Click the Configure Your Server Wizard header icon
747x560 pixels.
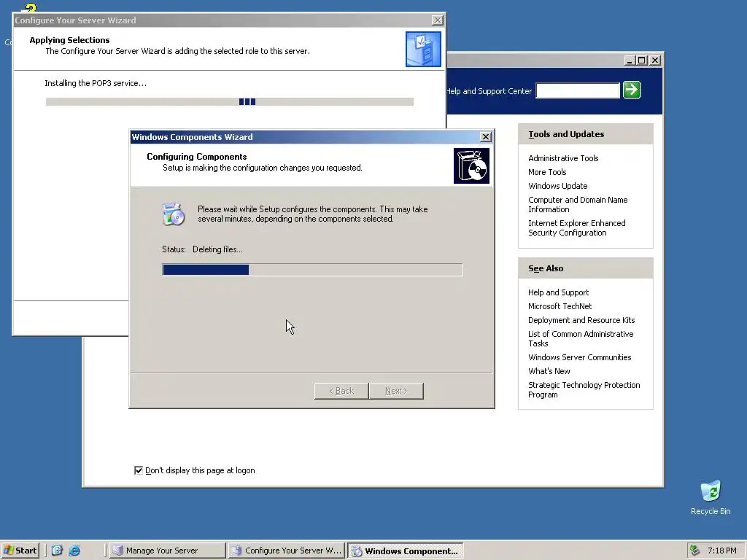[423, 49]
